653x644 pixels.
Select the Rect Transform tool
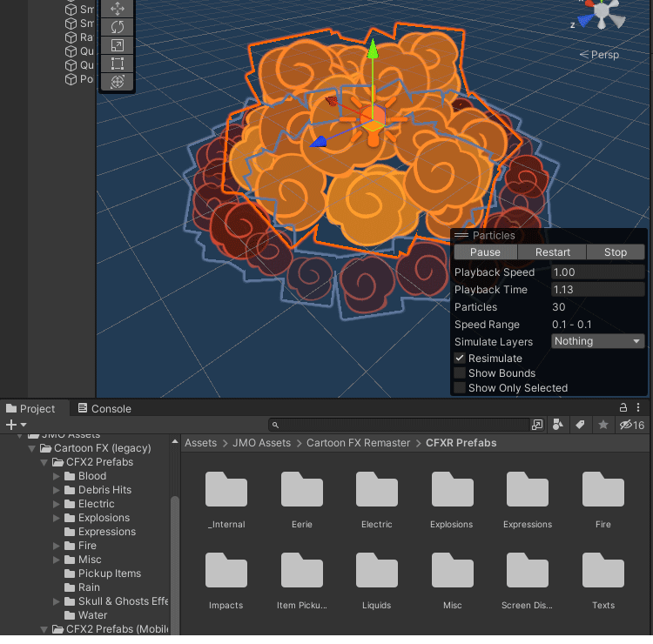pyautogui.click(x=118, y=64)
